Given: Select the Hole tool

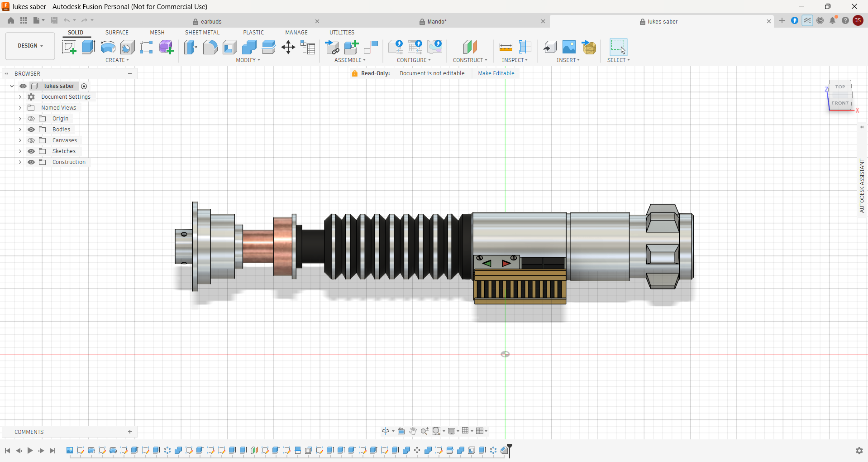Looking at the screenshot, I should tap(127, 47).
